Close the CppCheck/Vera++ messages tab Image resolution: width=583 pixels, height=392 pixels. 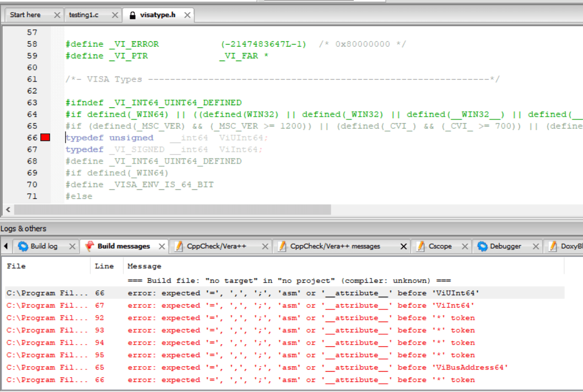[403, 246]
